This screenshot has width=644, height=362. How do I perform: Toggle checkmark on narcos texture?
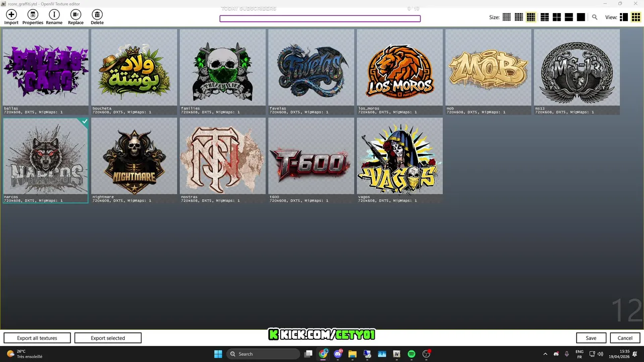click(85, 122)
